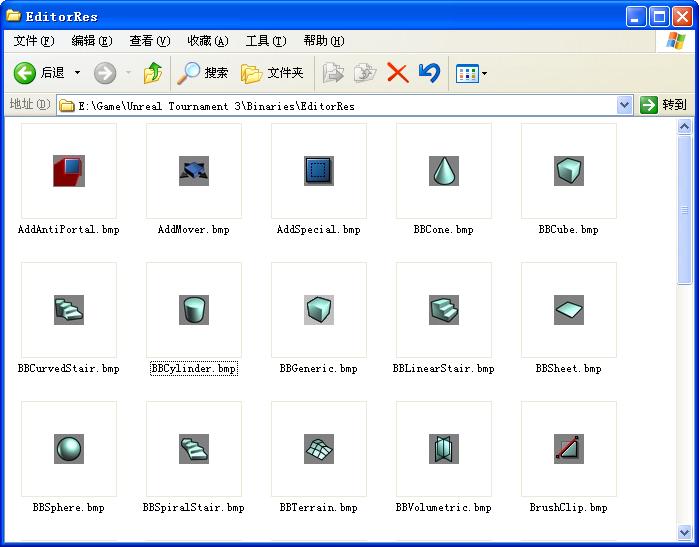
Task: Expand the address bar dropdown
Action: point(625,105)
